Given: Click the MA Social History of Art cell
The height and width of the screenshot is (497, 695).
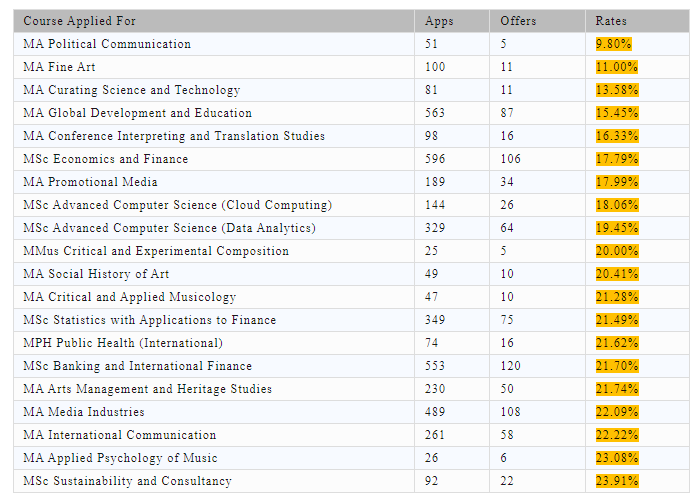Looking at the screenshot, I should pos(214,274).
